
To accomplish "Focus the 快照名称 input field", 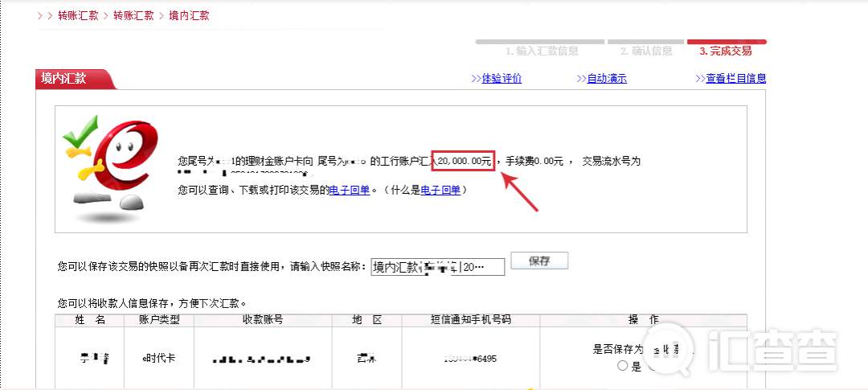I will (438, 267).
